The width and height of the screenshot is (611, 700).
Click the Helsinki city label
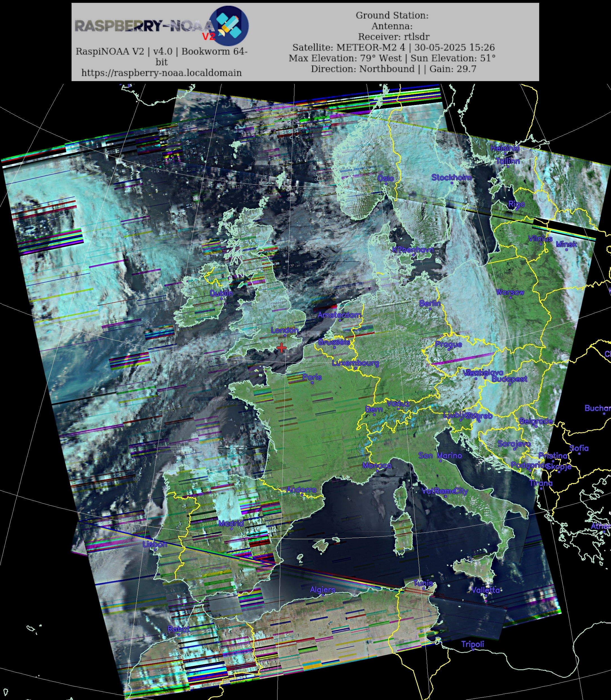(505, 148)
